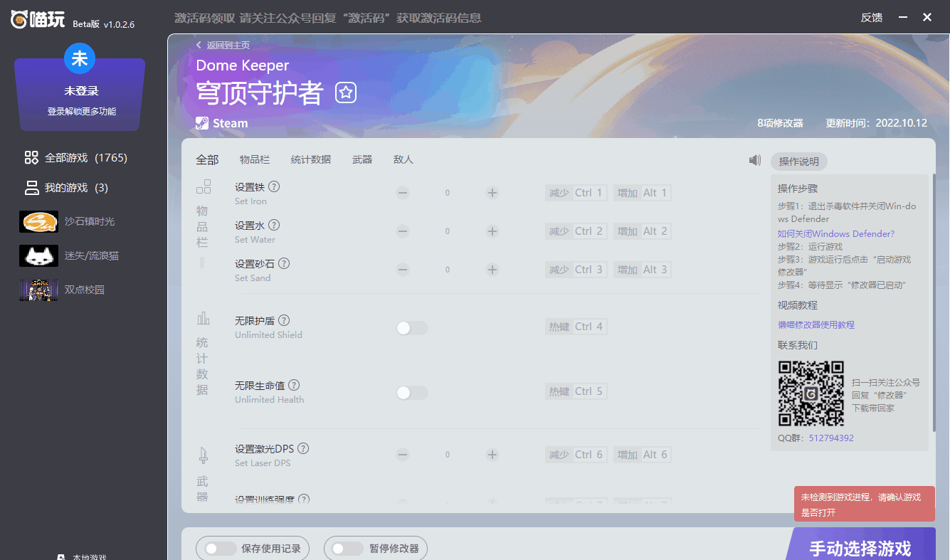Click the 未检测到游戏进程 red notification

coord(865,504)
